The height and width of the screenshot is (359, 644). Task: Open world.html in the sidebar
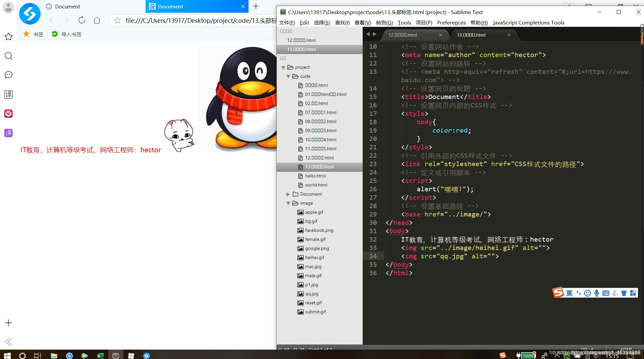click(x=316, y=185)
